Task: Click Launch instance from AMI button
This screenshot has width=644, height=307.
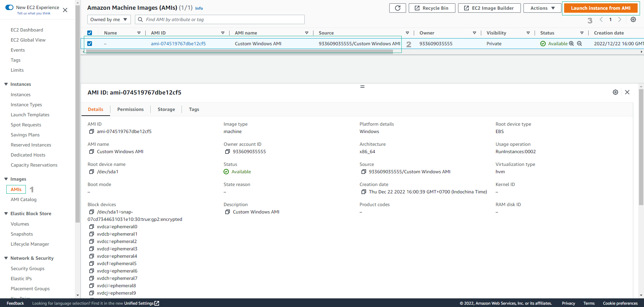Action: coord(601,8)
